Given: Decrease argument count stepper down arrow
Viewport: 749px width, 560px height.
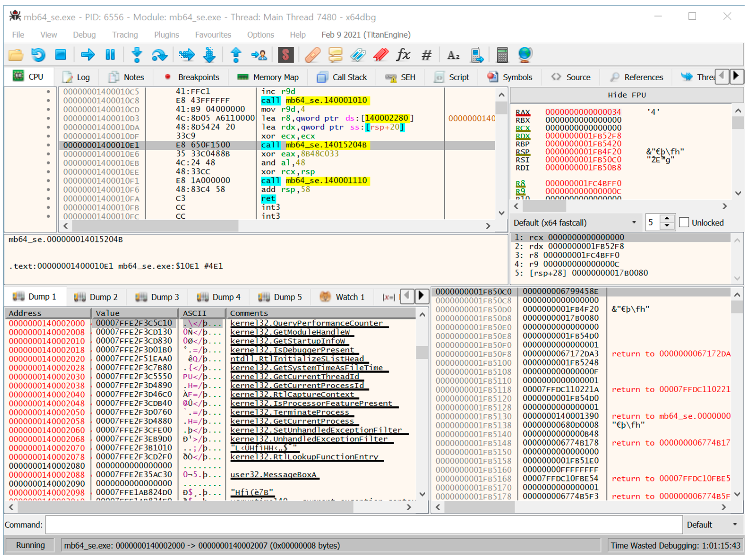Looking at the screenshot, I should [x=667, y=226].
